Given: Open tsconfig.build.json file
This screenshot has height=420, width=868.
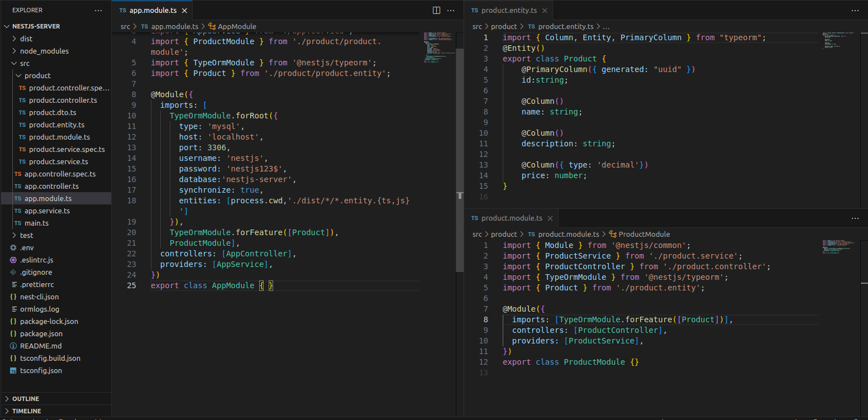Looking at the screenshot, I should (56, 358).
